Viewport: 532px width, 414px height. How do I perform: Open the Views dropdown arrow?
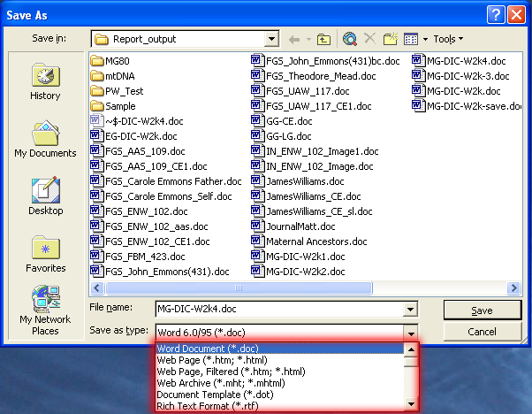425,40
